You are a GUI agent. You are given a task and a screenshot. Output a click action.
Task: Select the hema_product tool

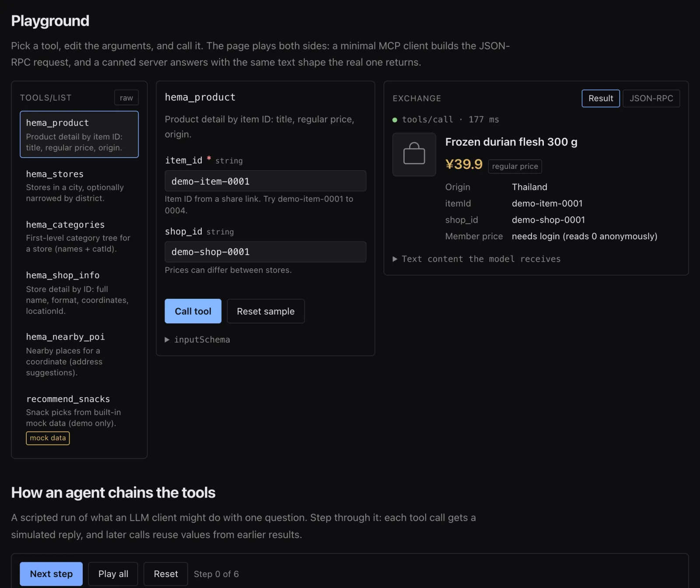(79, 134)
